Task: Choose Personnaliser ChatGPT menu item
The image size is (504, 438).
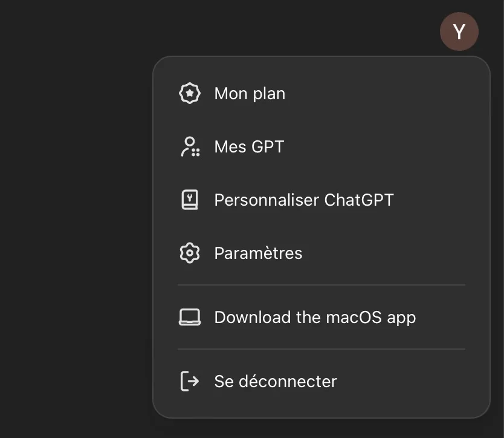Action: click(x=320, y=200)
